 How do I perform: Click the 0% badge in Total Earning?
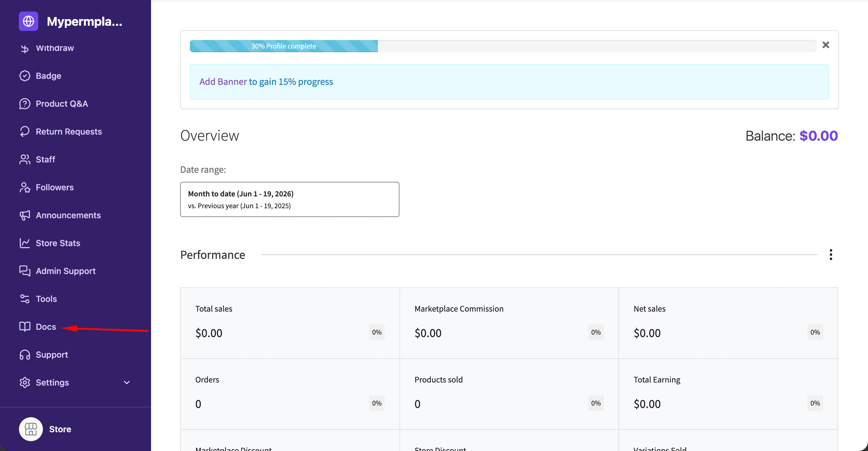[815, 403]
